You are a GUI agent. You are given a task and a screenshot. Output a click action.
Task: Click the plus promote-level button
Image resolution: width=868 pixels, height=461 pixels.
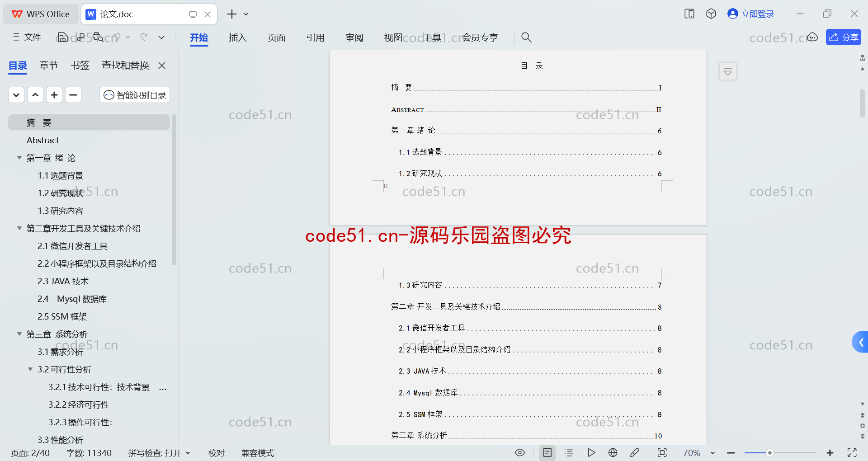click(54, 95)
